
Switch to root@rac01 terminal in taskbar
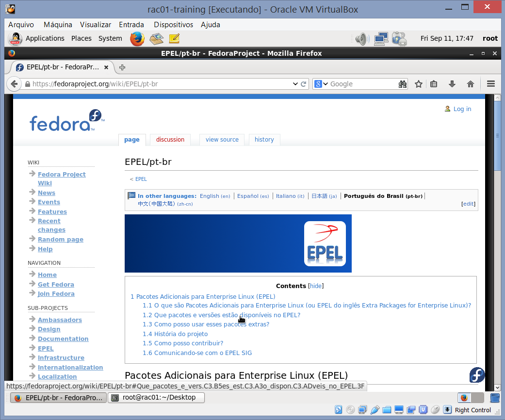156,398
